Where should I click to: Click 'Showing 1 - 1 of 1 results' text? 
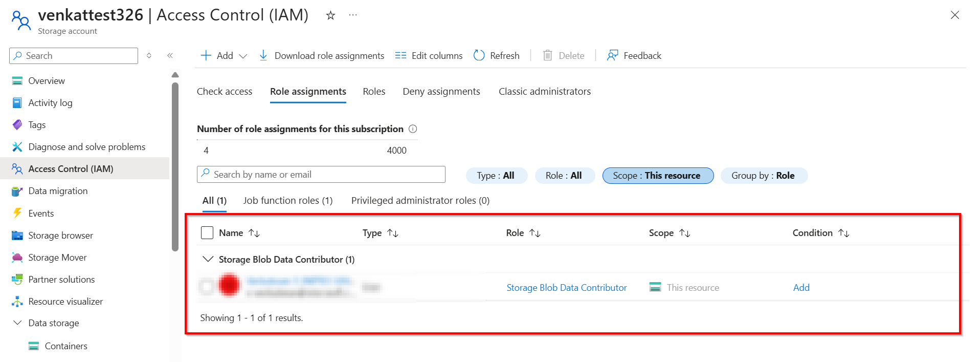[251, 318]
